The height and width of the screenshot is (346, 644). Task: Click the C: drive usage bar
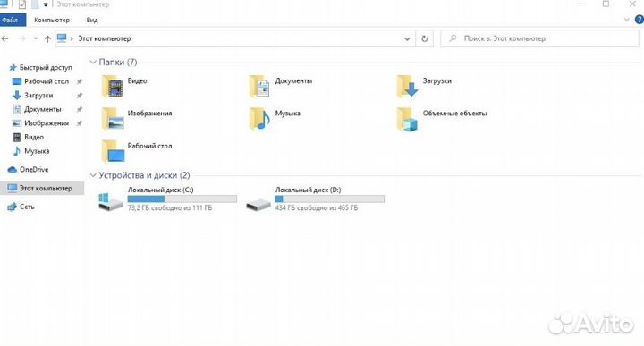(x=182, y=199)
